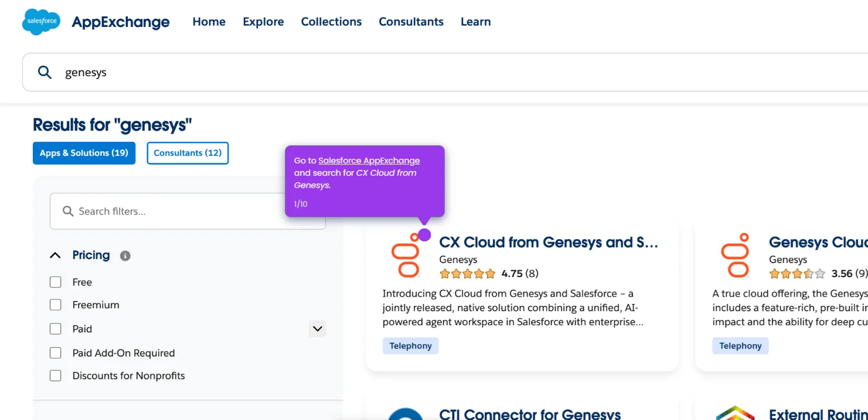Check the Discounts for Nonprofits filter
The image size is (868, 420).
(56, 376)
